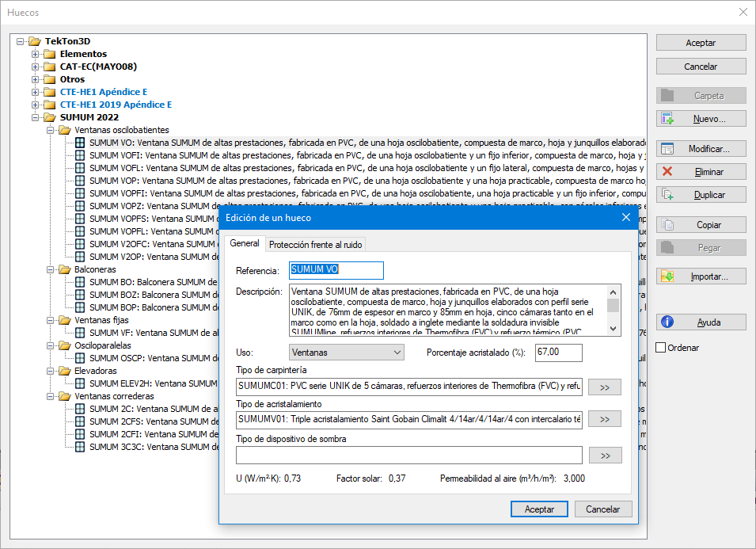Click the CAT-EC(MAYO08) folder icon
Image resolution: width=756 pixels, height=549 pixels.
coord(50,66)
